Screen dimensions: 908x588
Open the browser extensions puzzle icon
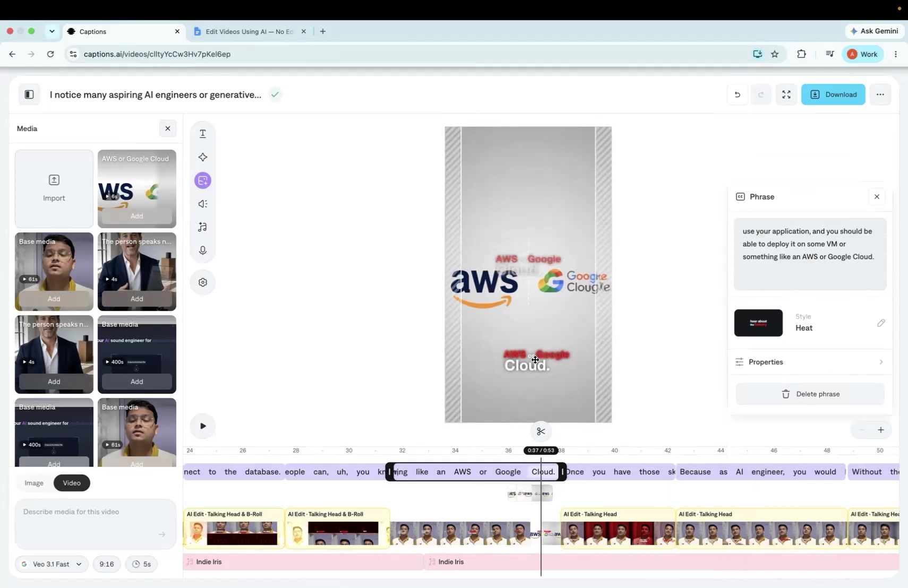coord(801,54)
